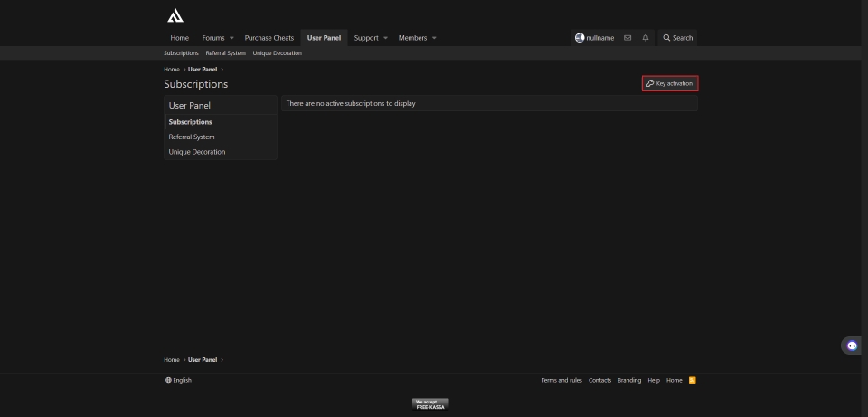Open the inbox envelope icon

pos(627,38)
